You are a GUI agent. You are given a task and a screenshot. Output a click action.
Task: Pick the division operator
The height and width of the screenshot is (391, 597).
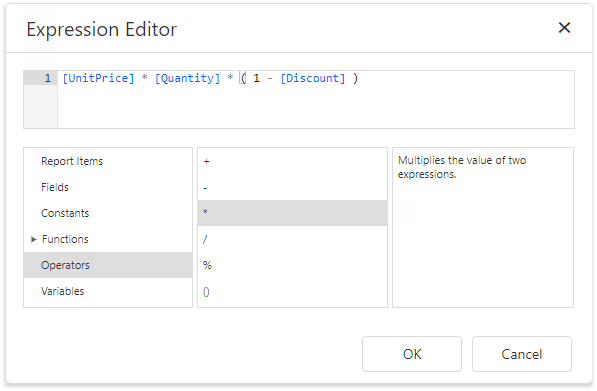point(292,239)
